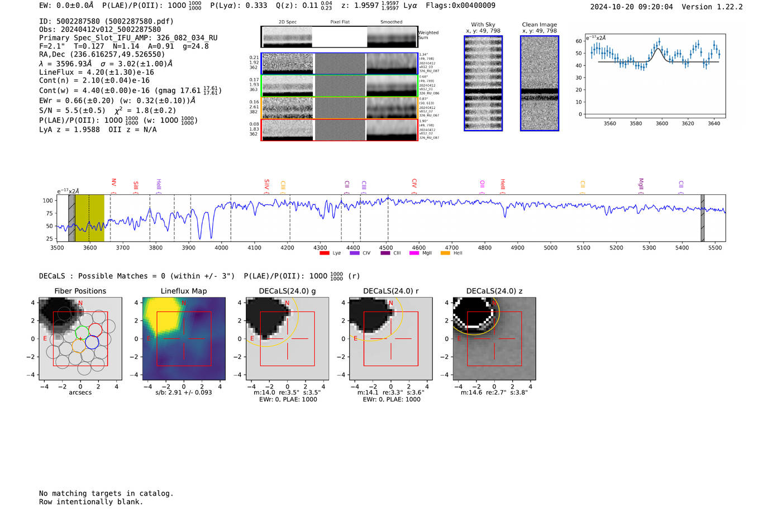Screen dimensions: 782x532
Task: Click the Gaussian fit peak in emission plot
Action: click(659, 49)
